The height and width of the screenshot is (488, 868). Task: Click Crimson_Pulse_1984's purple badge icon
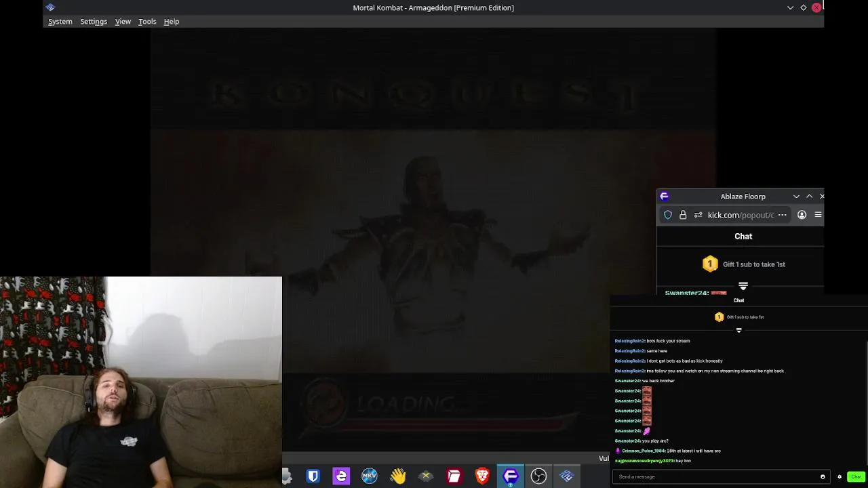[618, 451]
